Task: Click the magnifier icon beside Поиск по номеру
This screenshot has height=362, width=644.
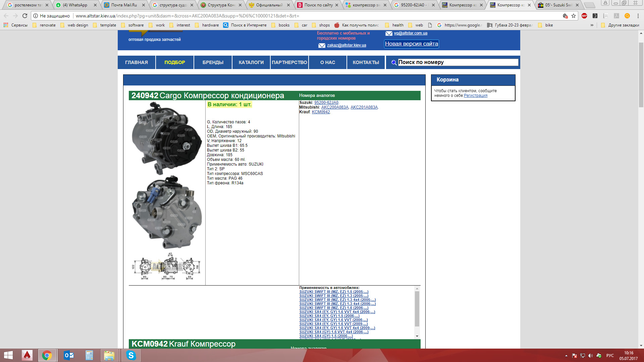Action: (394, 62)
